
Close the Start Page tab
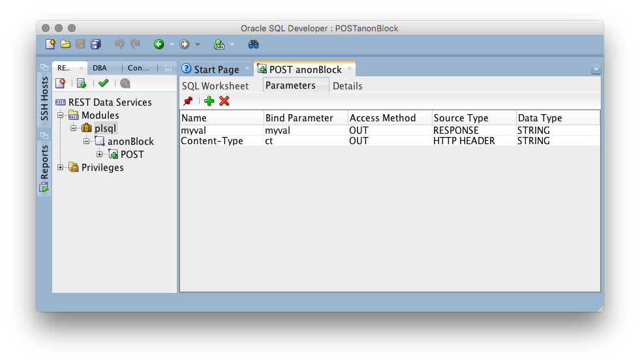[x=247, y=68]
